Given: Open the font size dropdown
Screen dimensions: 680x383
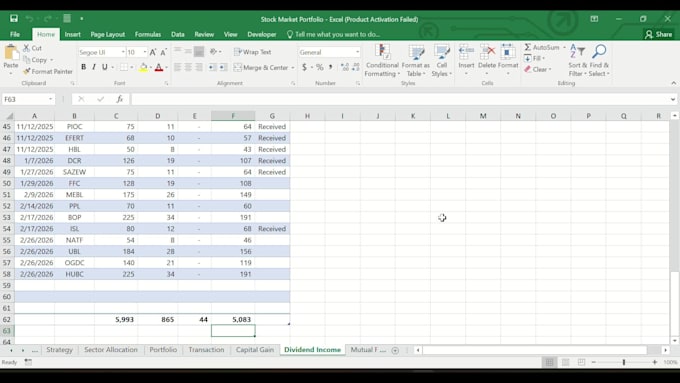Looking at the screenshot, I should coord(145,52).
